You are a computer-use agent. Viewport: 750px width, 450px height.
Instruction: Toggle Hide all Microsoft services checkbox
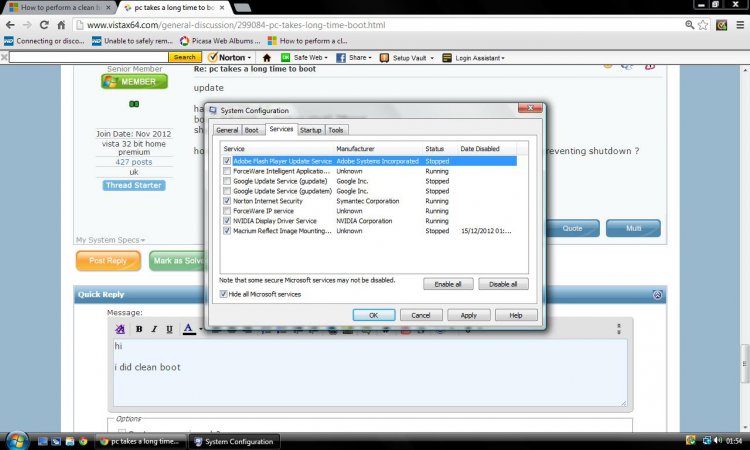click(x=223, y=294)
